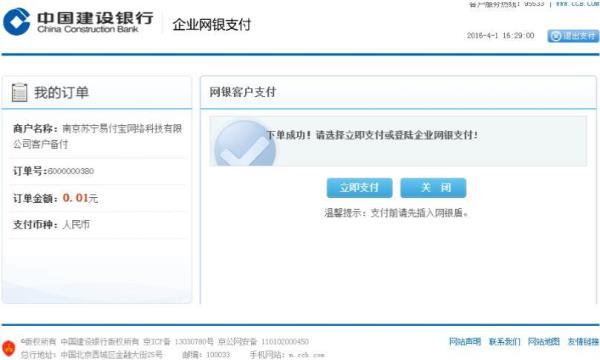Click the 下单成功 message text
Viewport: 600px width, 360px height.
pos(372,135)
